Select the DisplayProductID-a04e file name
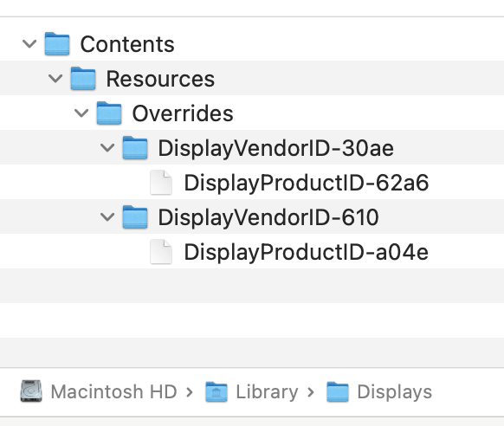Image resolution: width=504 pixels, height=426 pixels. point(307,253)
